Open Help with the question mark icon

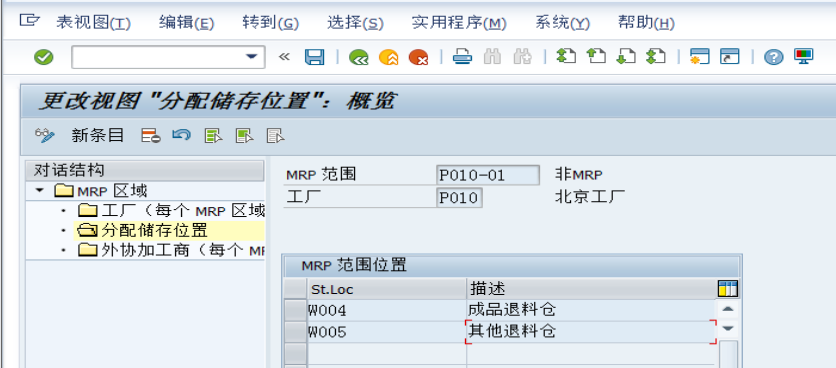tap(773, 57)
